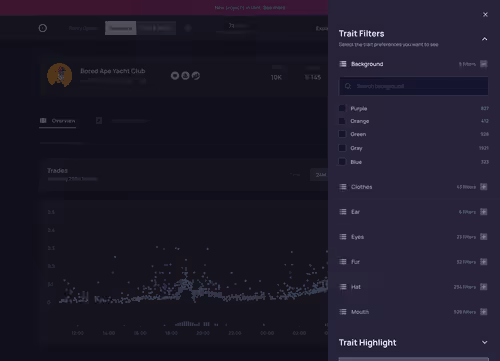Select the highlighted tab in the top navigation
Viewport: 500px width, 361px height.
click(121, 28)
